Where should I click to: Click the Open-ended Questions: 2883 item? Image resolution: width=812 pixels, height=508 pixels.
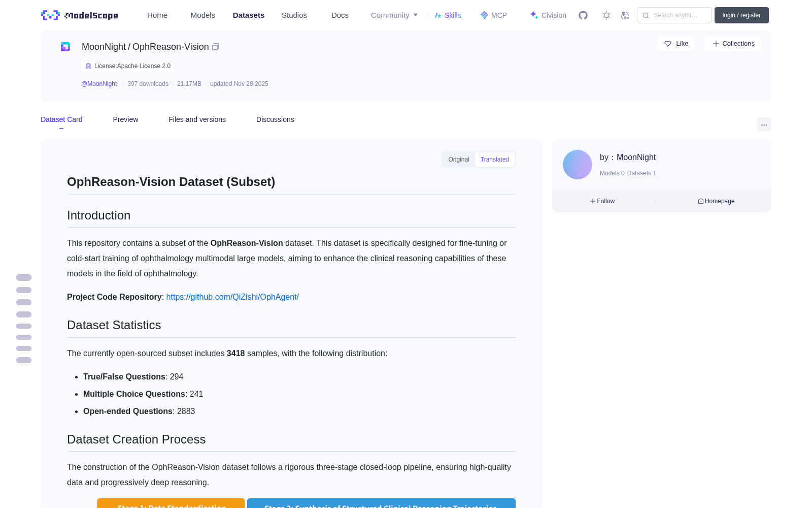(x=139, y=411)
